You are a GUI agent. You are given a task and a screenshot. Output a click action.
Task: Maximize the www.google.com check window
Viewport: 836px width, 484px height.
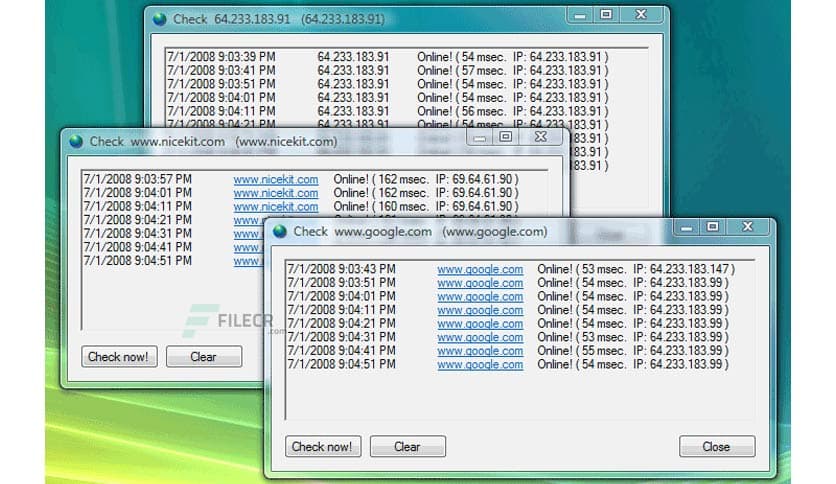[x=713, y=227]
